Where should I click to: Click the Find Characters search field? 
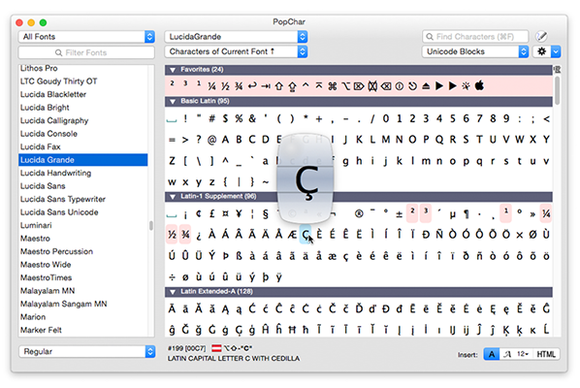(475, 37)
